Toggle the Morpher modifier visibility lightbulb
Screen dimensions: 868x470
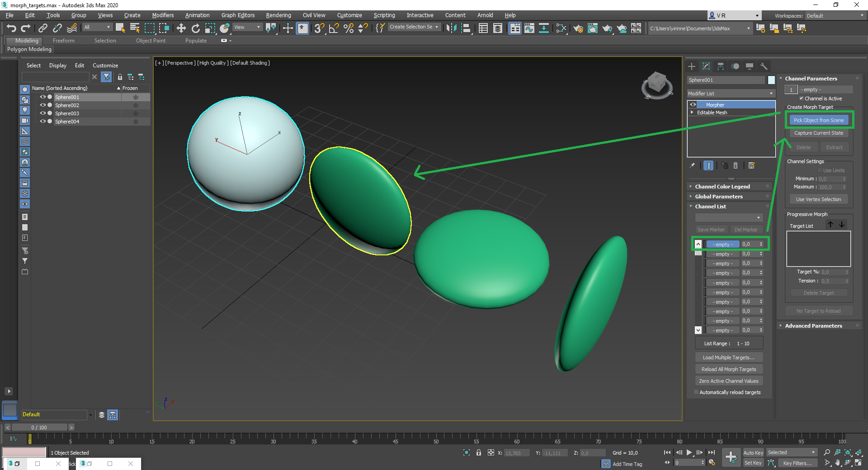[693, 104]
